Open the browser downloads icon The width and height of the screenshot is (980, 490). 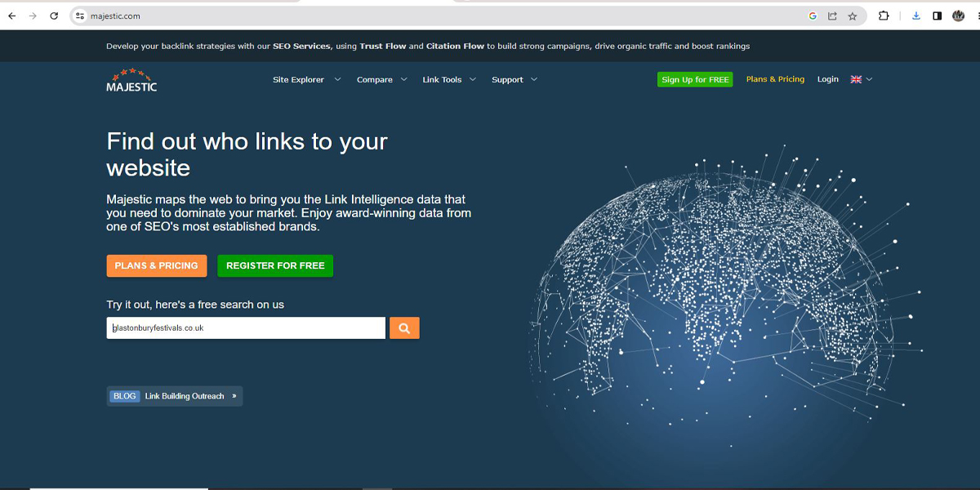(x=916, y=16)
